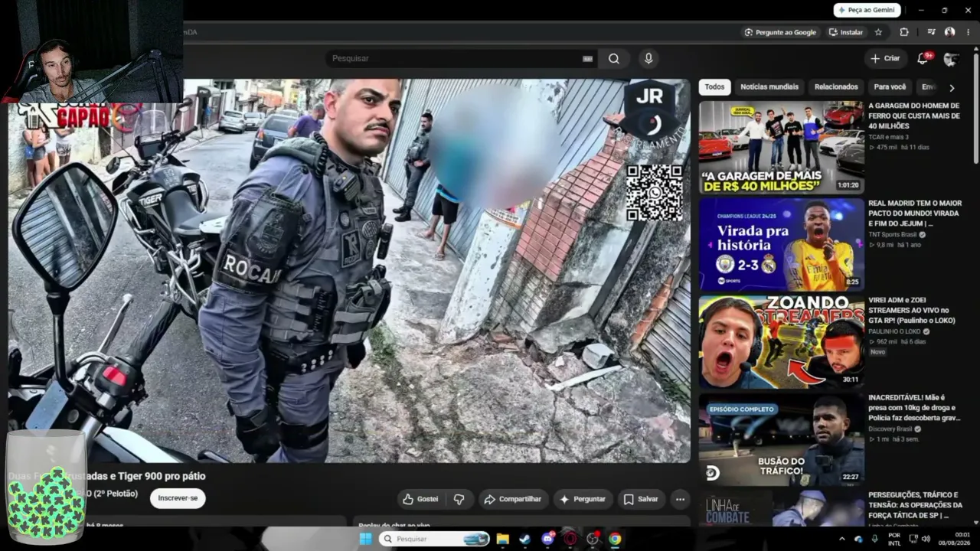This screenshot has height=551, width=980.
Task: Like the video with Gostei
Action: point(420,499)
